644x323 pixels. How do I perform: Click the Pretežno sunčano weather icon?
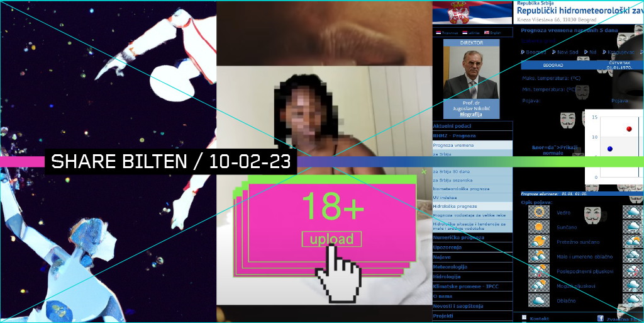[x=538, y=242]
